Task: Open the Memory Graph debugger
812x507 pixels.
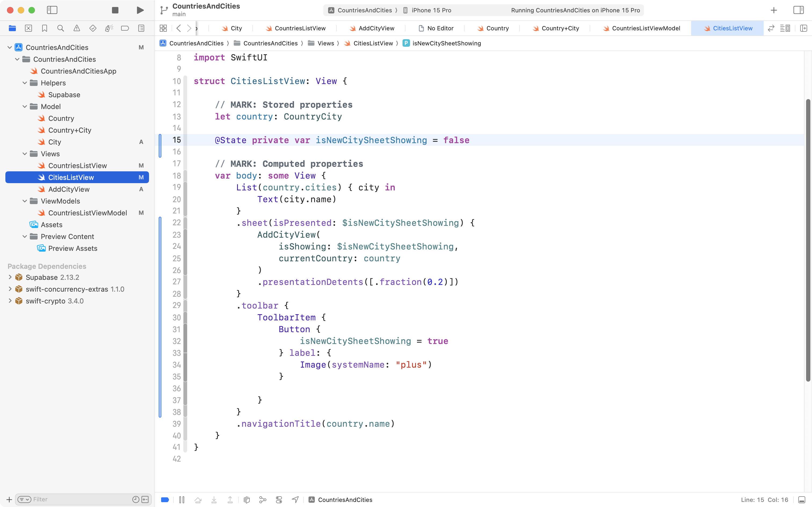Action: [263, 499]
